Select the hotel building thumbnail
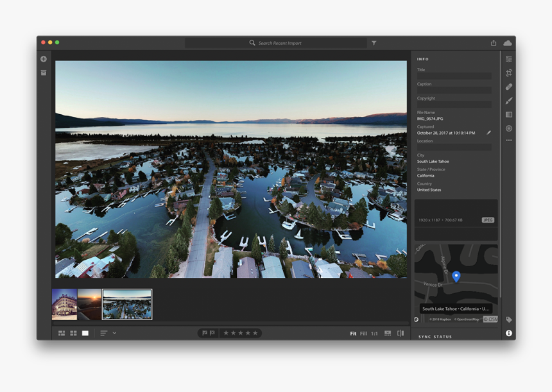Viewport: 552px width, 392px height. [x=64, y=304]
